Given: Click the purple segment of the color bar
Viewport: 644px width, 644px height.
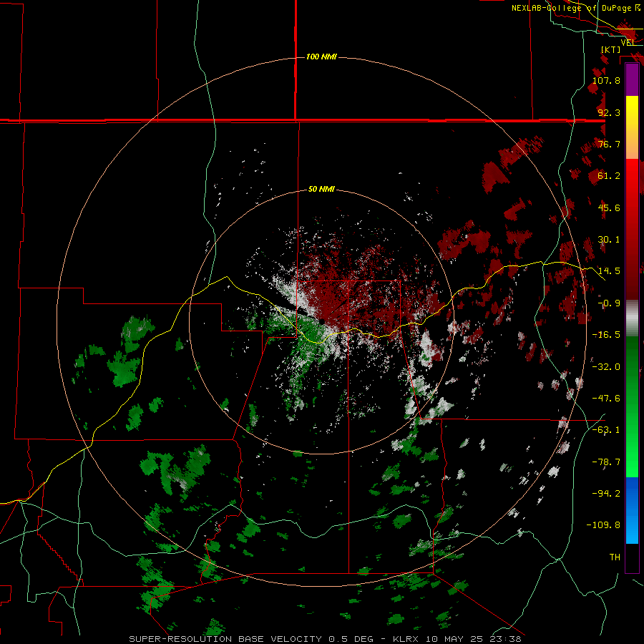Looking at the screenshot, I should tap(632, 80).
